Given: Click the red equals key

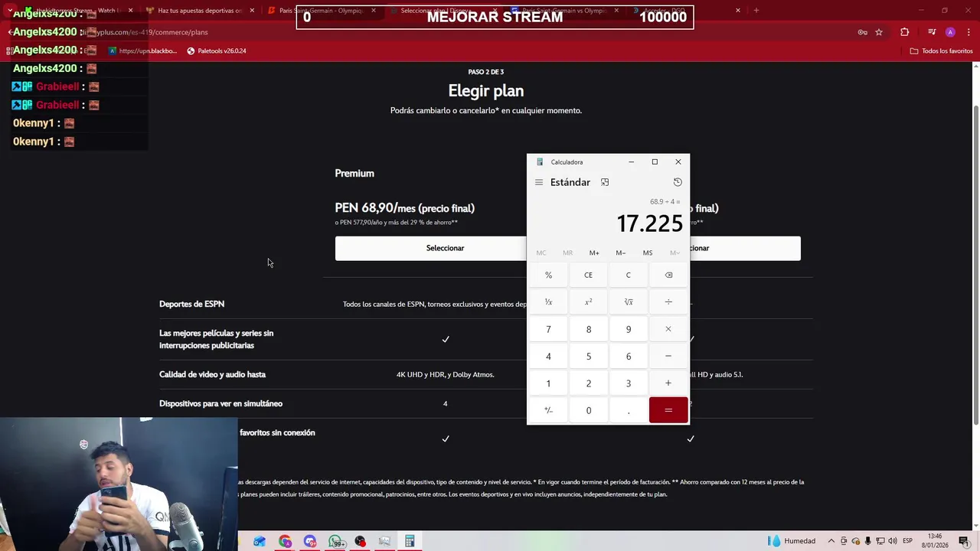Looking at the screenshot, I should click(668, 410).
